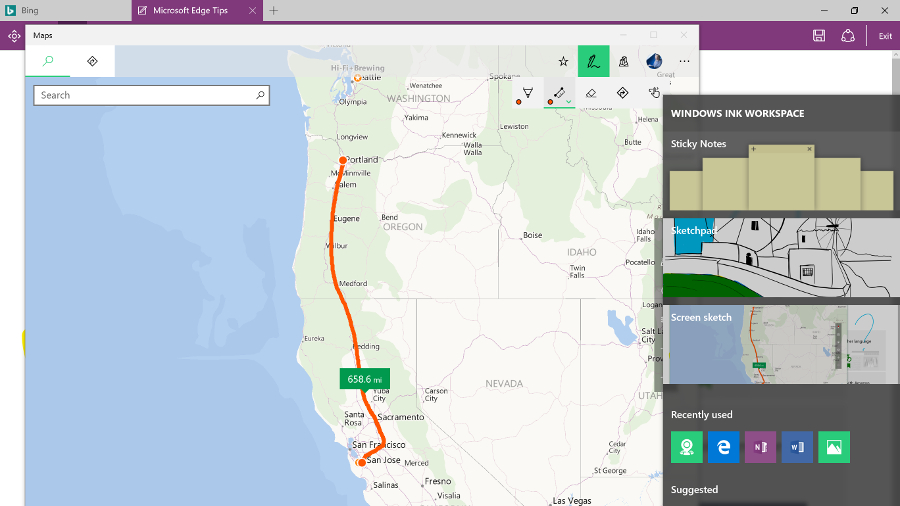Click Exit in the web note bar
This screenshot has width=900, height=506.
(885, 36)
